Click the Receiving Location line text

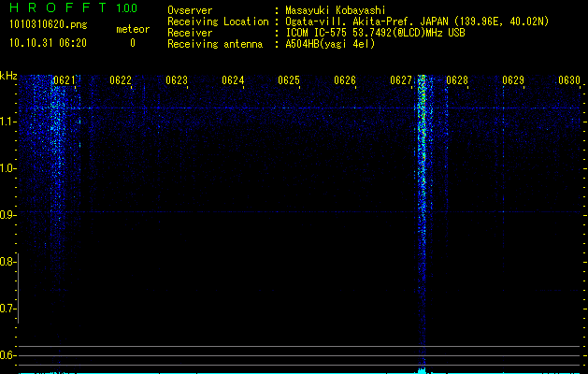click(358, 22)
